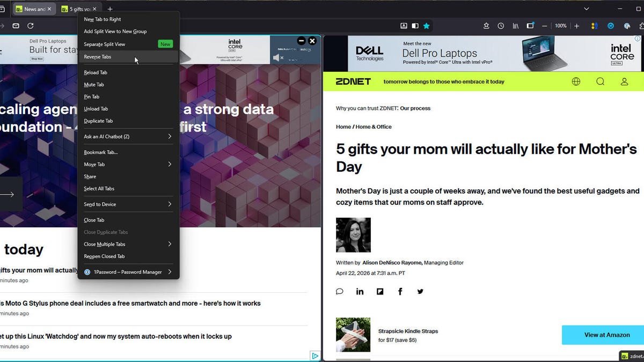Switch to the '5 gifts' tab
This screenshot has width=644, height=362.
[79, 9]
